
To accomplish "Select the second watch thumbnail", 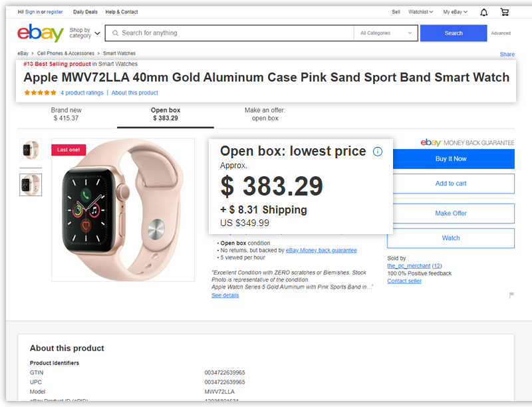I will (31, 185).
